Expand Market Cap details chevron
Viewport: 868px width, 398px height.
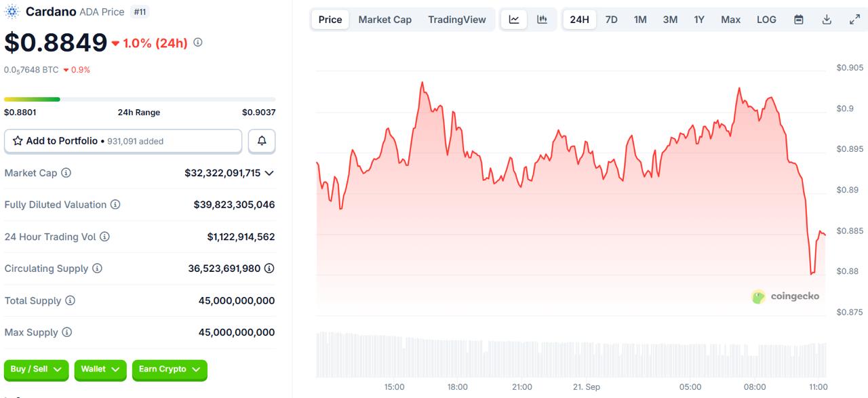269,173
